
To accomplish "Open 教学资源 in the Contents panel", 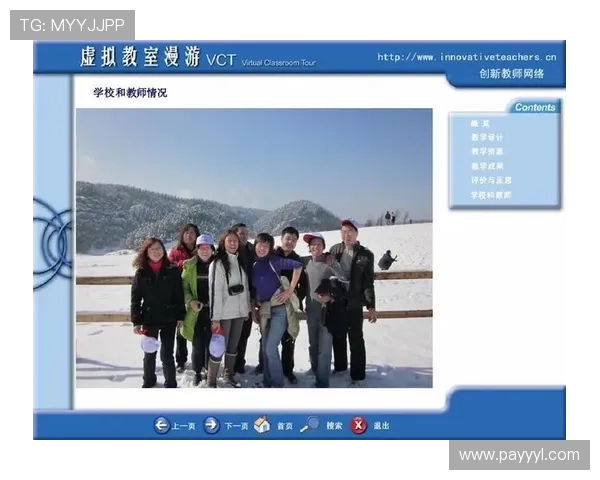I will (487, 152).
